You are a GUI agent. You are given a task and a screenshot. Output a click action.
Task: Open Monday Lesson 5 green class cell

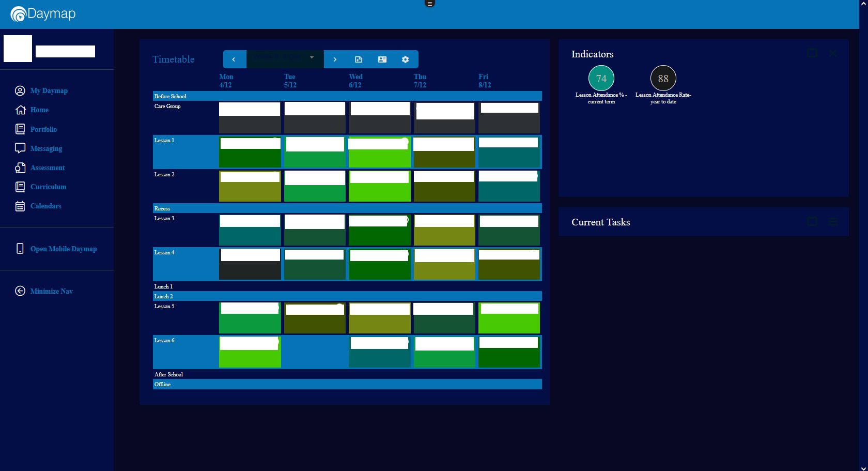tap(250, 318)
